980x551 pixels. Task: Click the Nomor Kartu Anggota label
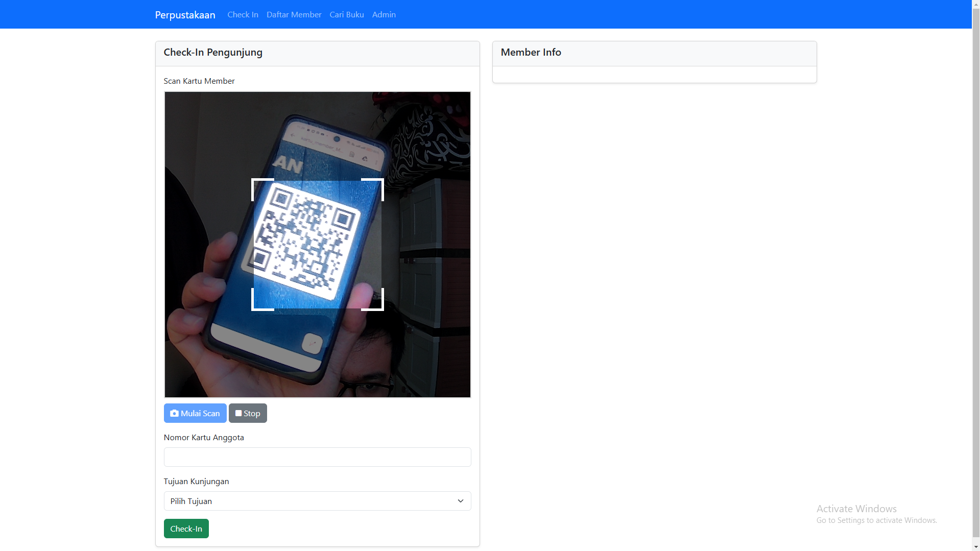click(x=204, y=438)
